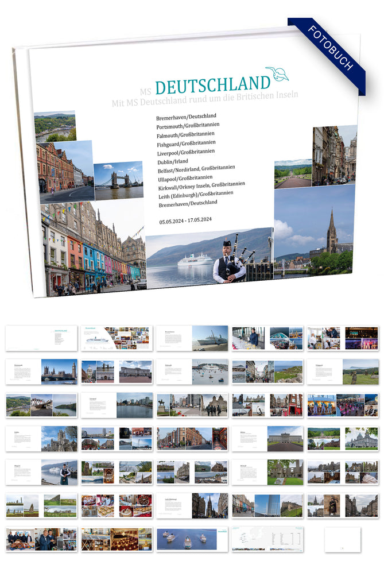
Task: Open the Dublin spread with cathedral photo
Action: pyautogui.click(x=41, y=438)
